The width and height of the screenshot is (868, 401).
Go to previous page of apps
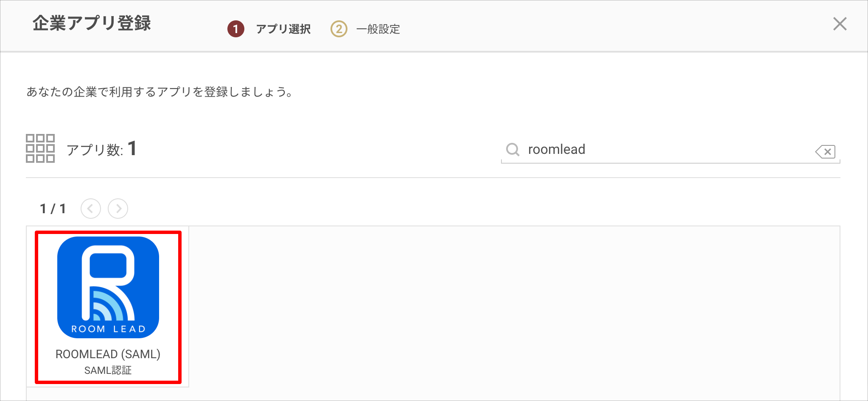click(91, 209)
